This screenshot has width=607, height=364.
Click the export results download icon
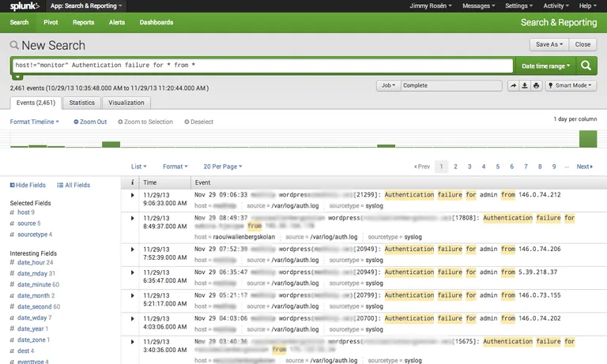tap(525, 85)
